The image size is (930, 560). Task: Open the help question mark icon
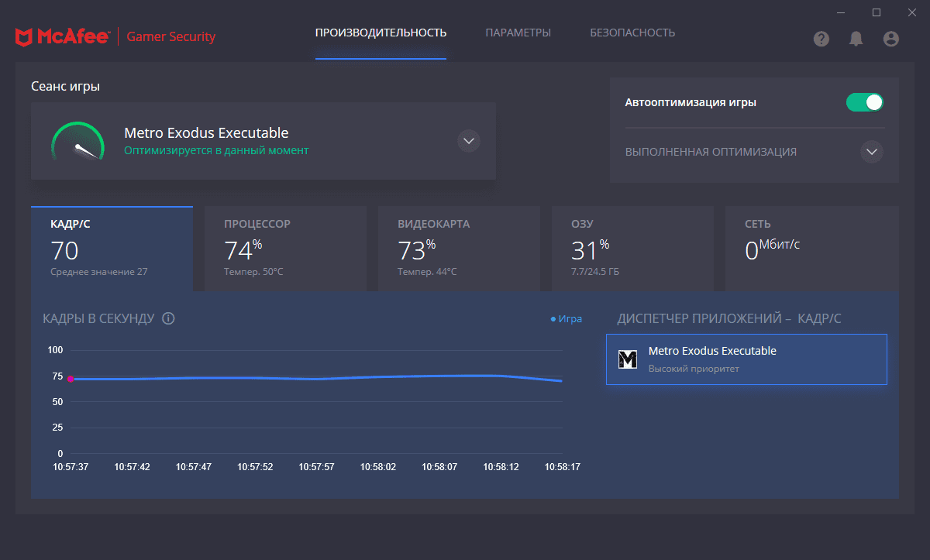point(821,39)
